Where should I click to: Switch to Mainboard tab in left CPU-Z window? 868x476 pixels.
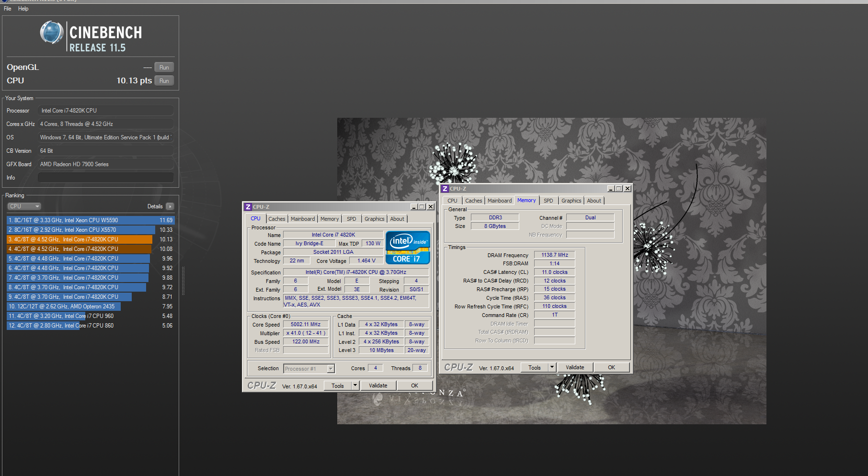(303, 219)
